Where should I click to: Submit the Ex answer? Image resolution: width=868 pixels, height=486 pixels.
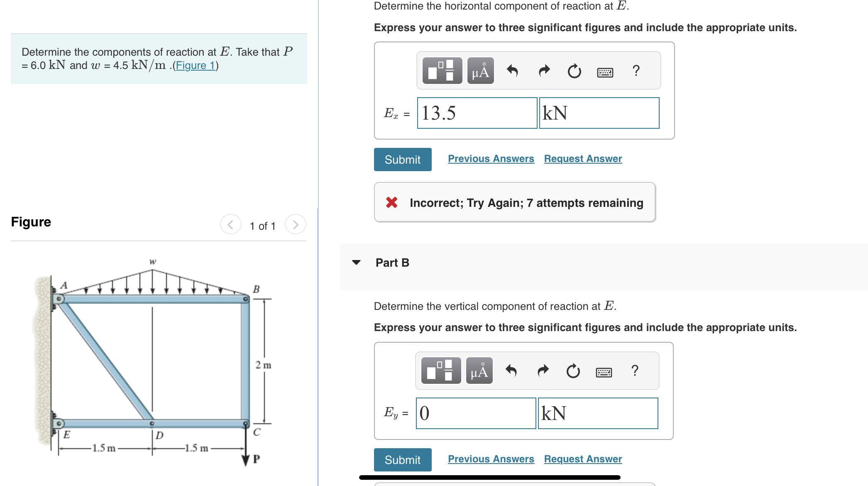pos(402,160)
